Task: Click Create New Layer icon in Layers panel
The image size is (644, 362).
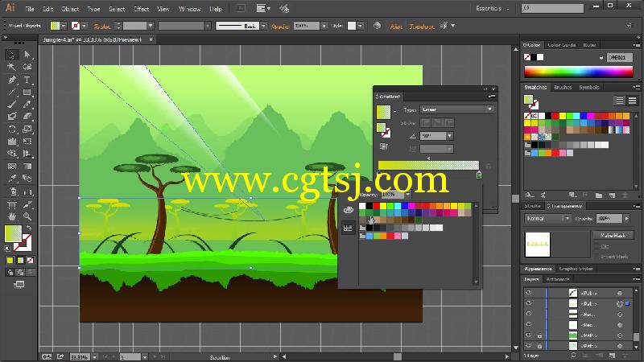Action: 613,356
